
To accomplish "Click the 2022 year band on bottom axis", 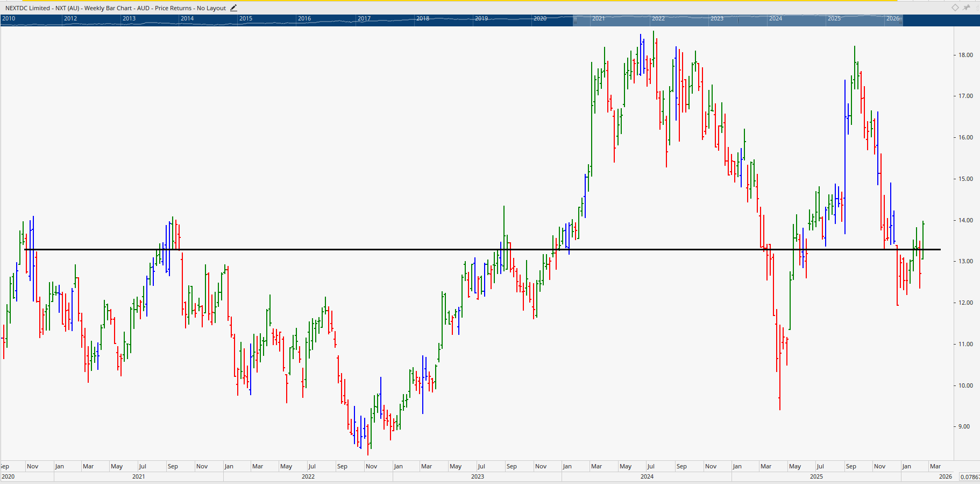I will pyautogui.click(x=308, y=476).
